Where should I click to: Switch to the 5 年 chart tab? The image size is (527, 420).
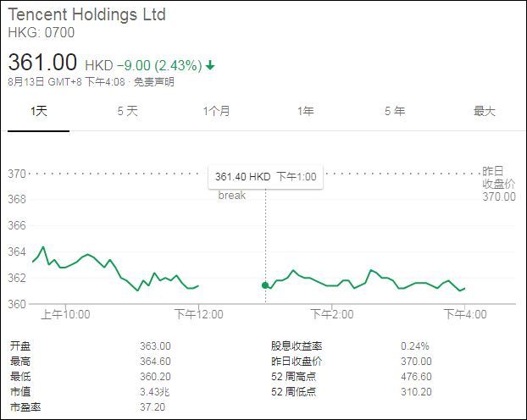(394, 112)
